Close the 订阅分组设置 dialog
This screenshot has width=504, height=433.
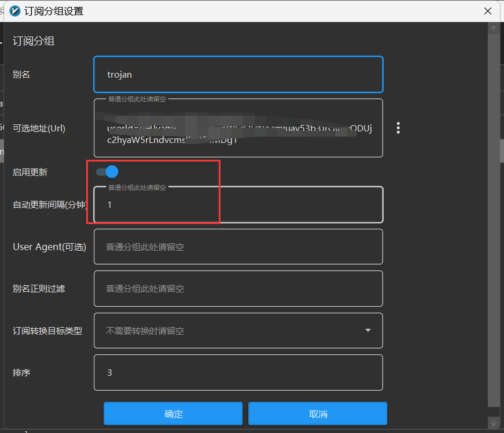click(488, 11)
